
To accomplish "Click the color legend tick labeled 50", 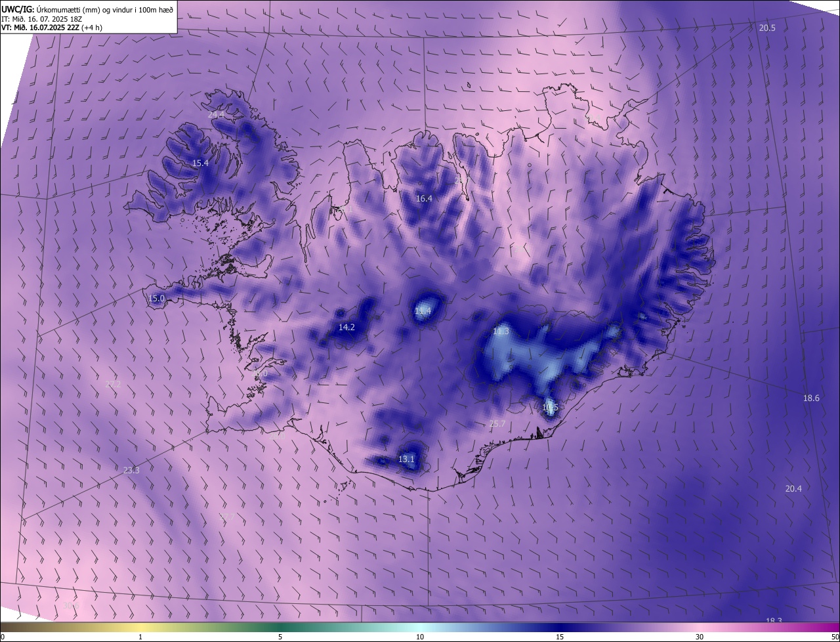I will click(x=835, y=637).
